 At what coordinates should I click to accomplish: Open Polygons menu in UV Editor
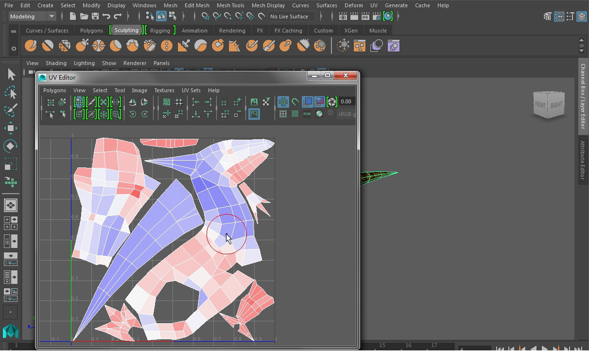point(54,90)
